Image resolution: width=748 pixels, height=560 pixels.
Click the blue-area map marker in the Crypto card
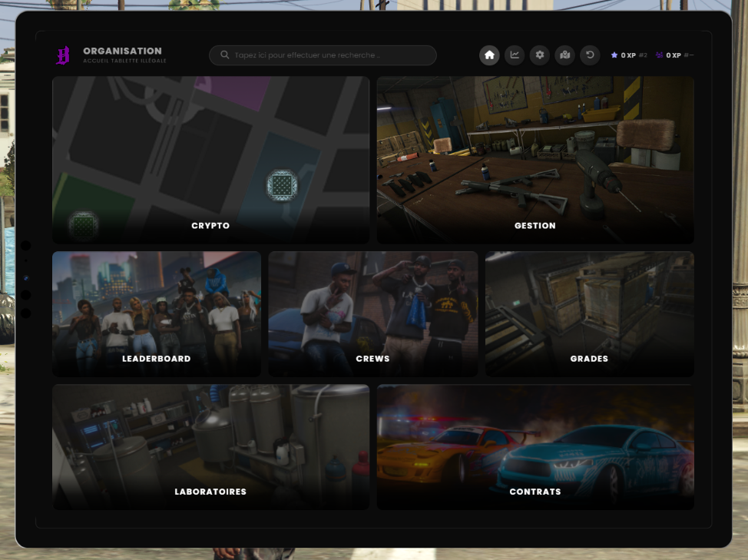[x=282, y=186]
